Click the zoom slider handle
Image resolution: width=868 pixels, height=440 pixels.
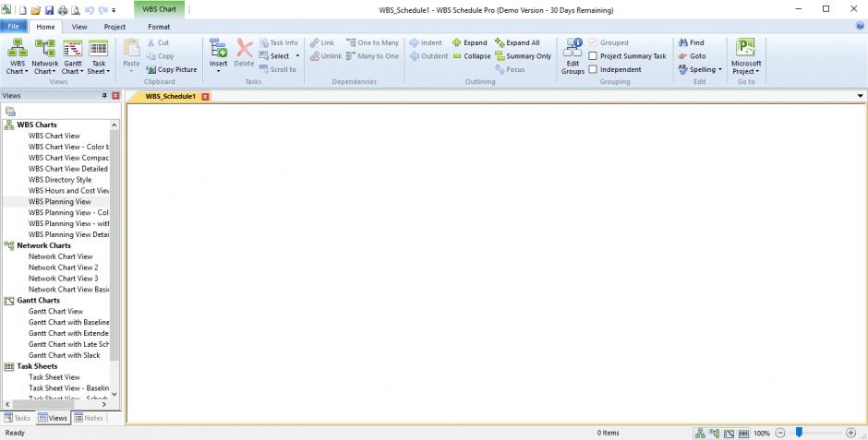coord(800,433)
